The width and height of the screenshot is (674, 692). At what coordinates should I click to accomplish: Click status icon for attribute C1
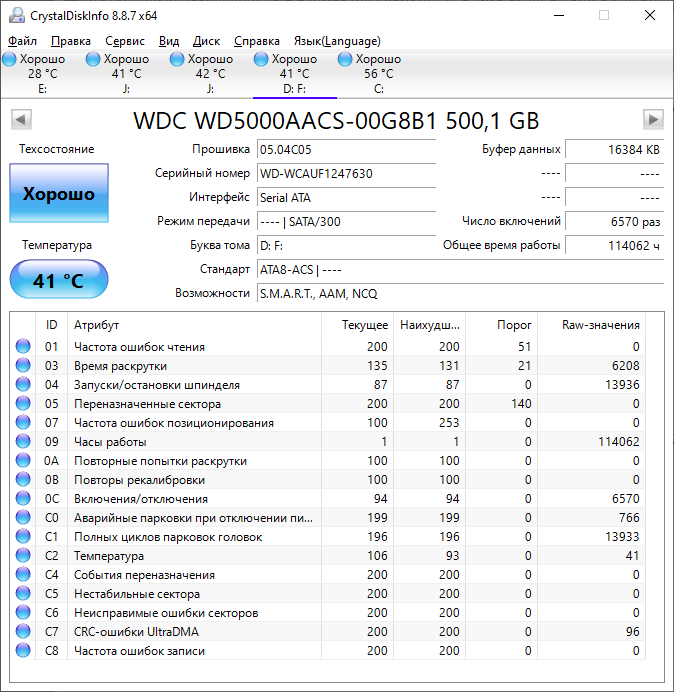[23, 536]
